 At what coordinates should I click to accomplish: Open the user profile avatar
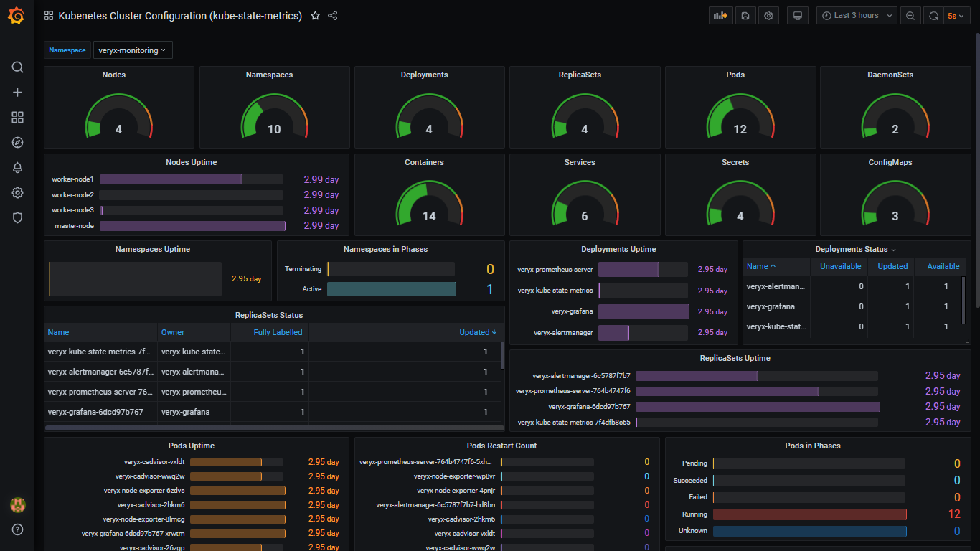[x=17, y=504]
